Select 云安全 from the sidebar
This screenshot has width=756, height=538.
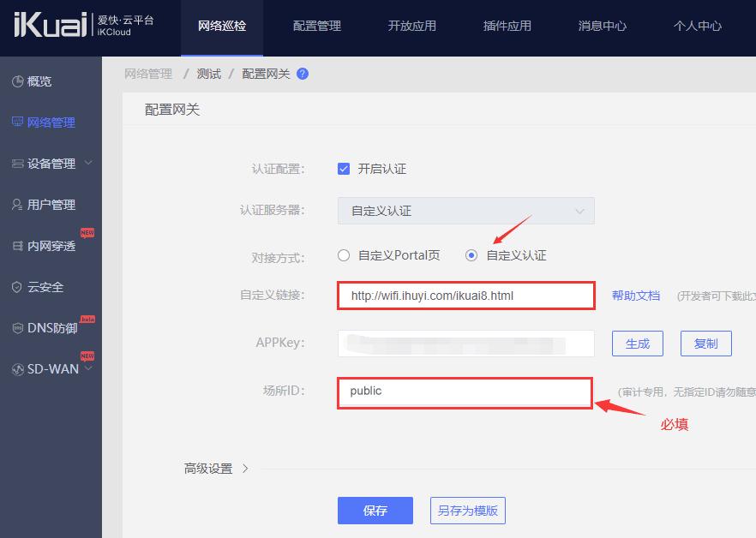pyautogui.click(x=40, y=287)
